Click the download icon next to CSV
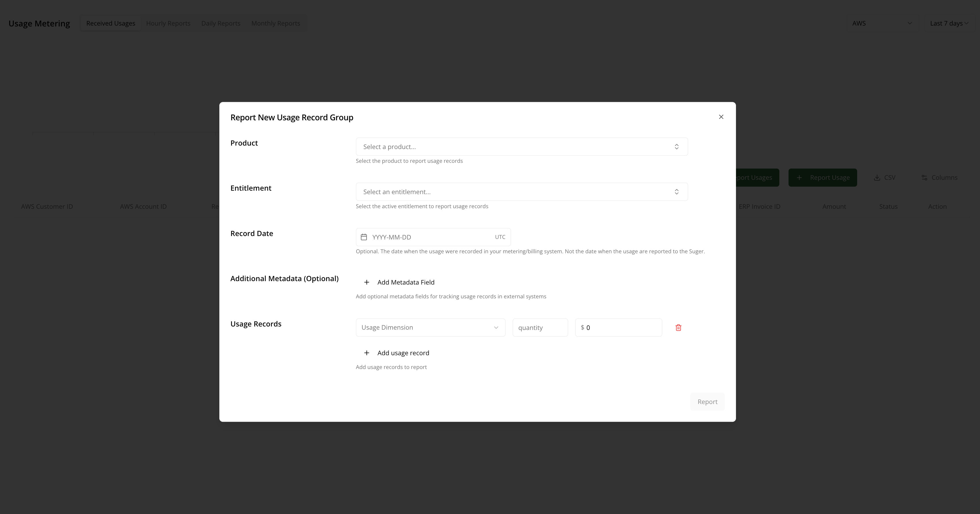The height and width of the screenshot is (514, 980). (x=877, y=178)
